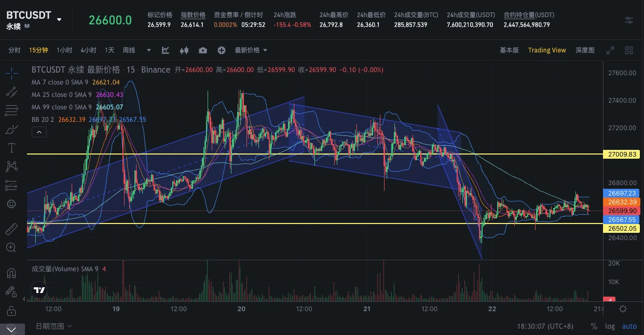This screenshot has height=335, width=644.
Task: Click the chart settings gear icon
Action: coord(623,309)
